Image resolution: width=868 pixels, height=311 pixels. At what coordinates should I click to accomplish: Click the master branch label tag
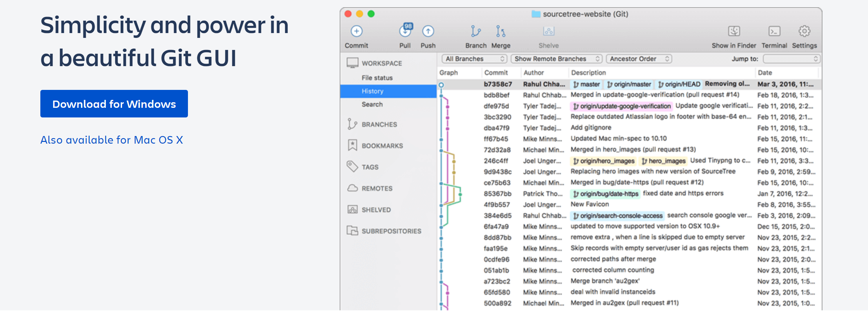coord(587,84)
